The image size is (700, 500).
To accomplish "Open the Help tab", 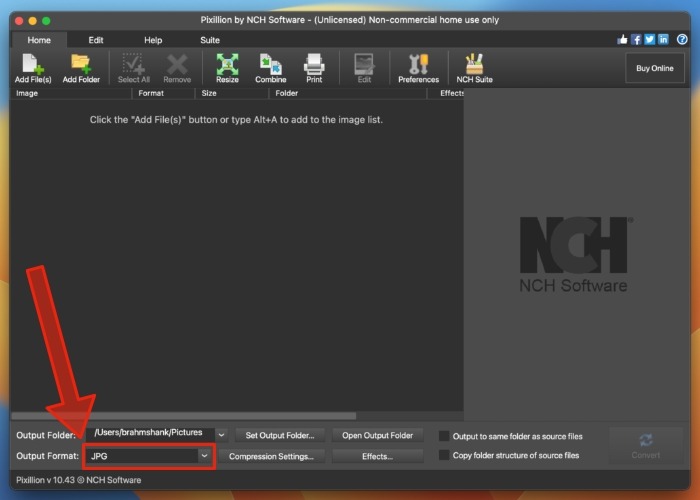I will pyautogui.click(x=153, y=40).
